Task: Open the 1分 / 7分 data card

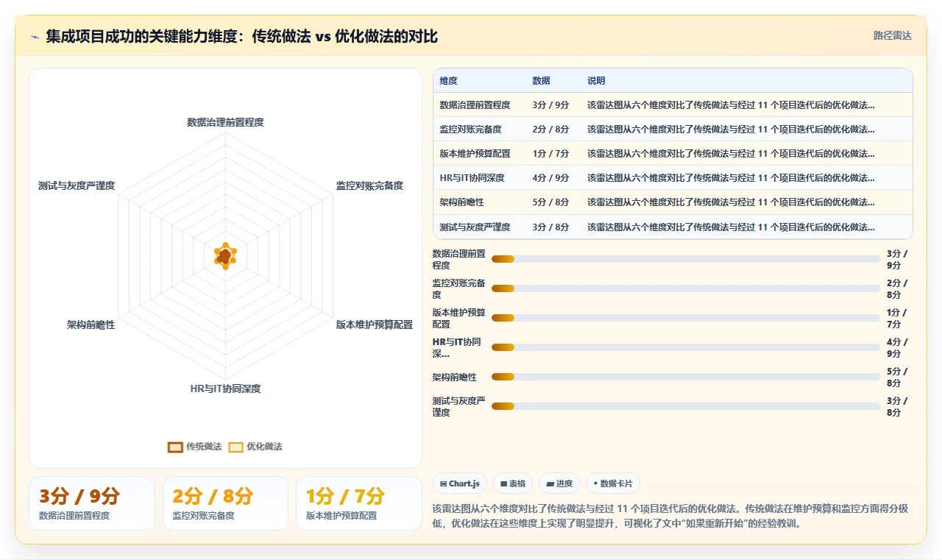Action: pyautogui.click(x=359, y=503)
